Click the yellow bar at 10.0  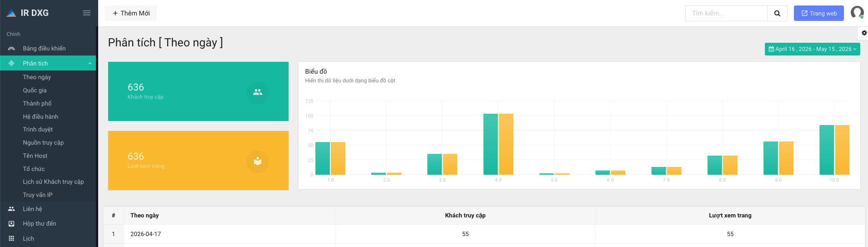(x=842, y=150)
